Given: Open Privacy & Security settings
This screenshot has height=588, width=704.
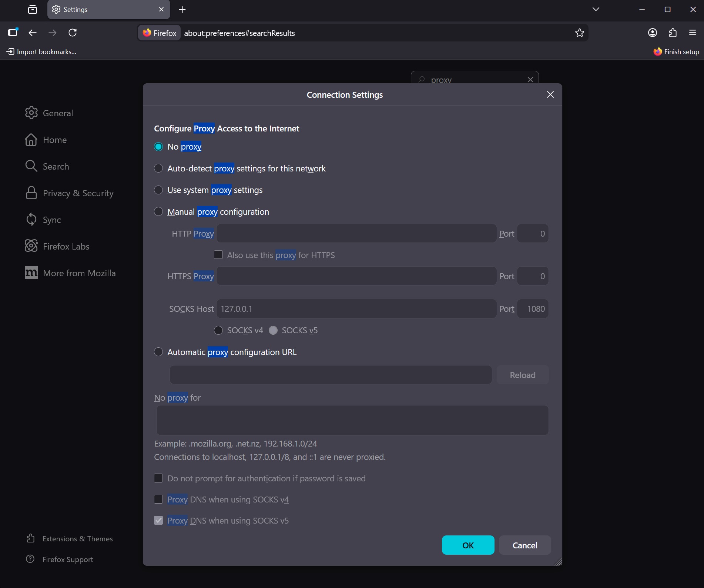Looking at the screenshot, I should coord(77,193).
